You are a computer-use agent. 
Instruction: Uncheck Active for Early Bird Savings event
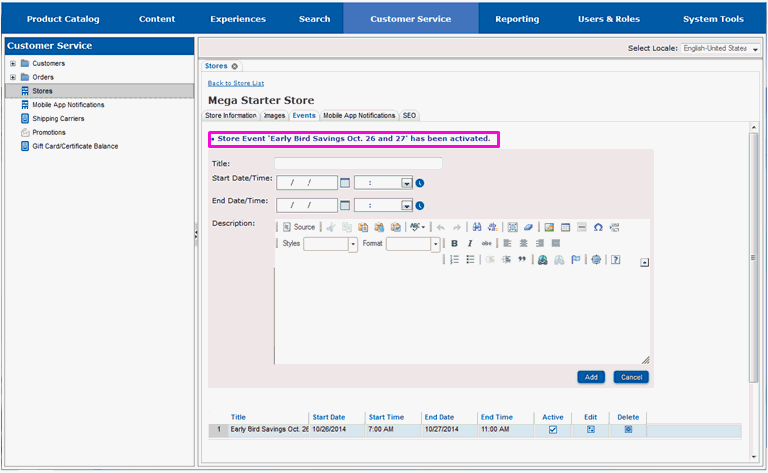553,429
